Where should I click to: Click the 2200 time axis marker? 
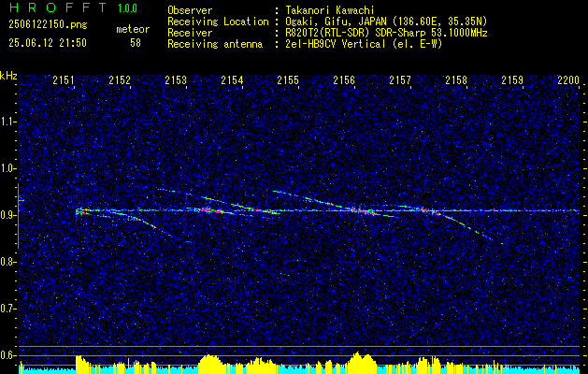(x=568, y=80)
